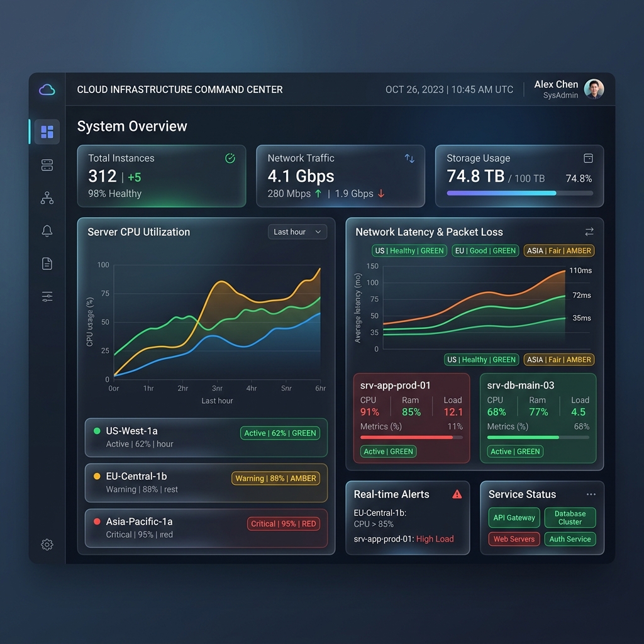
Task: Open Service Status more options ellipsis
Action: click(x=591, y=494)
